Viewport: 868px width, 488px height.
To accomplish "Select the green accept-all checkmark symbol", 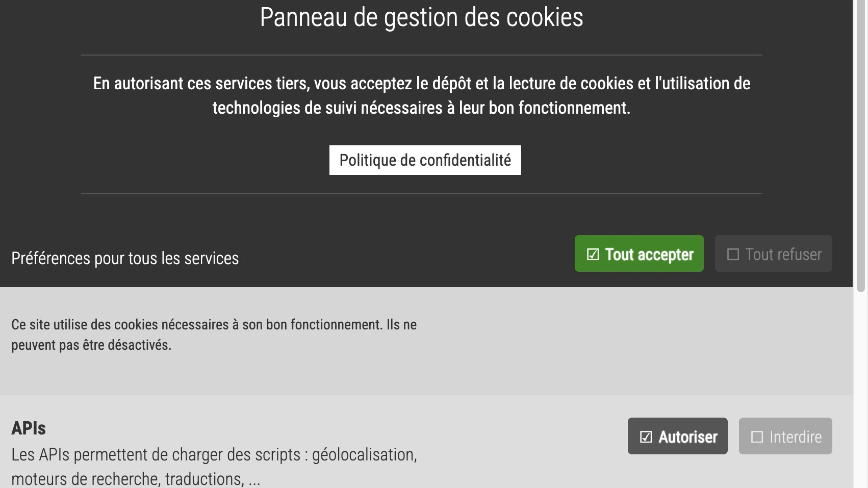I will [592, 253].
